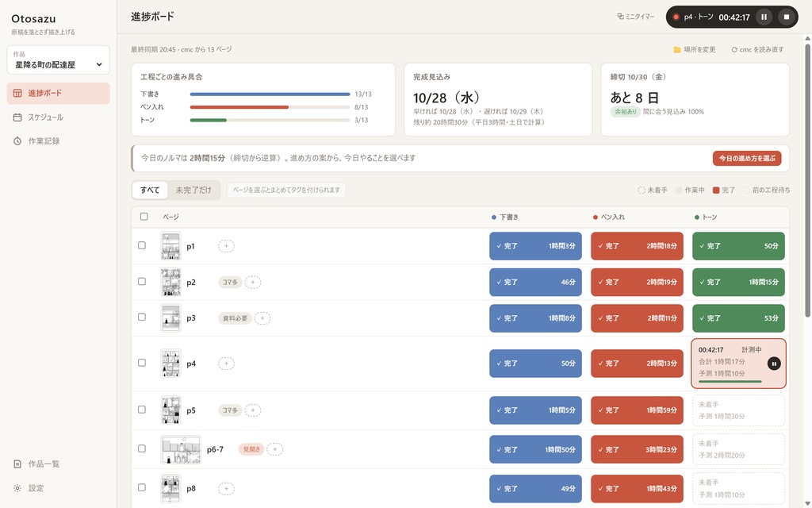Pause the timer in the top bar
The width and height of the screenshot is (812, 508).
click(764, 17)
